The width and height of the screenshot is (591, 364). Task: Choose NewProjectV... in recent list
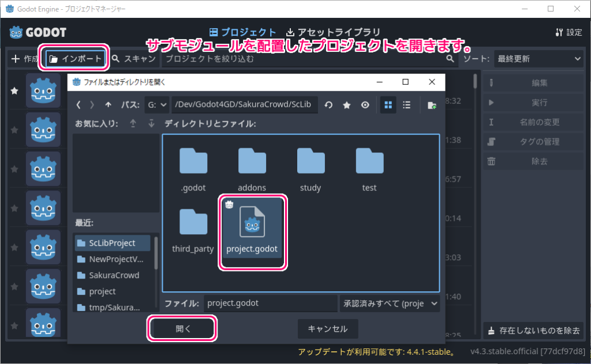113,259
